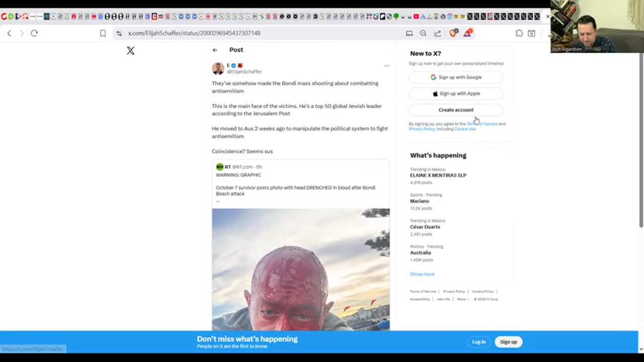Open the @ElijahSchaffer handle link
Viewport: 644px width, 362px height.
coord(244,71)
